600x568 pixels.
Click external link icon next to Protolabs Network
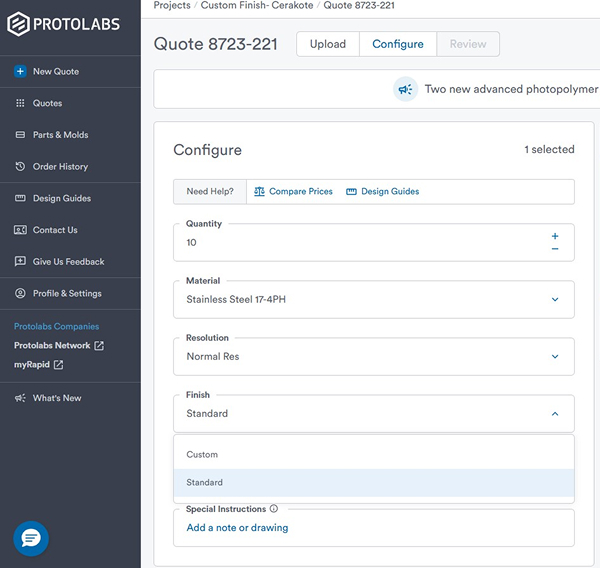pyautogui.click(x=99, y=345)
